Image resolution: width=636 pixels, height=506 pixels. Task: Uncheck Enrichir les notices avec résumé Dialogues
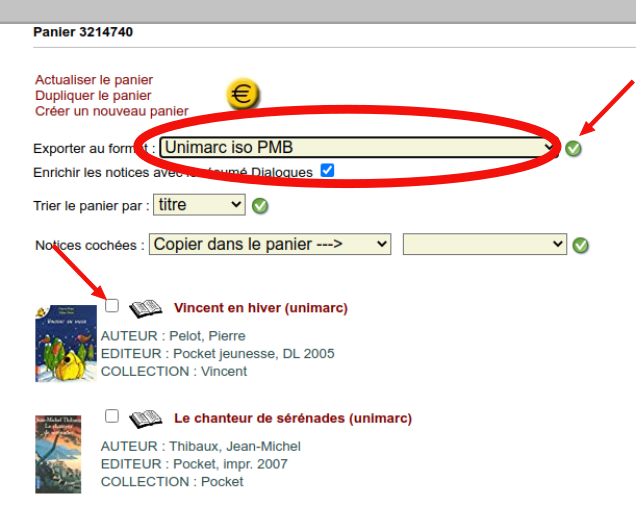click(327, 171)
